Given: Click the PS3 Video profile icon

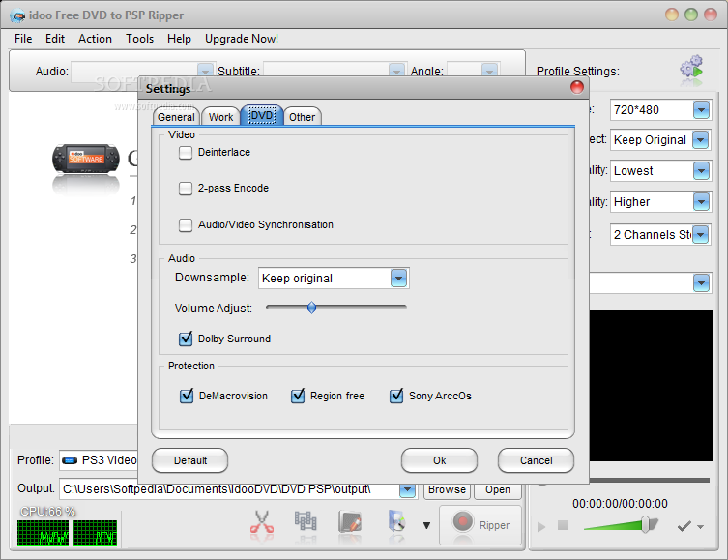Looking at the screenshot, I should tap(70, 460).
